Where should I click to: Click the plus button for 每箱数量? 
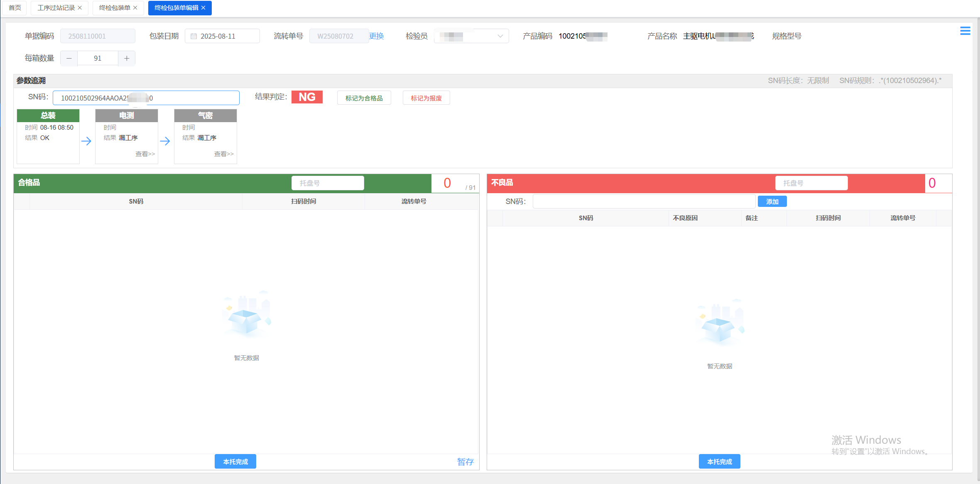pyautogui.click(x=127, y=58)
